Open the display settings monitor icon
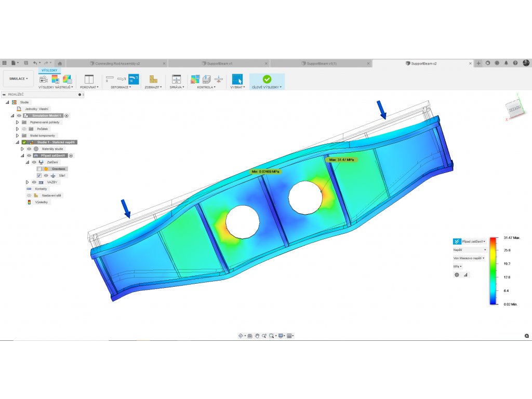 pyautogui.click(x=281, y=336)
